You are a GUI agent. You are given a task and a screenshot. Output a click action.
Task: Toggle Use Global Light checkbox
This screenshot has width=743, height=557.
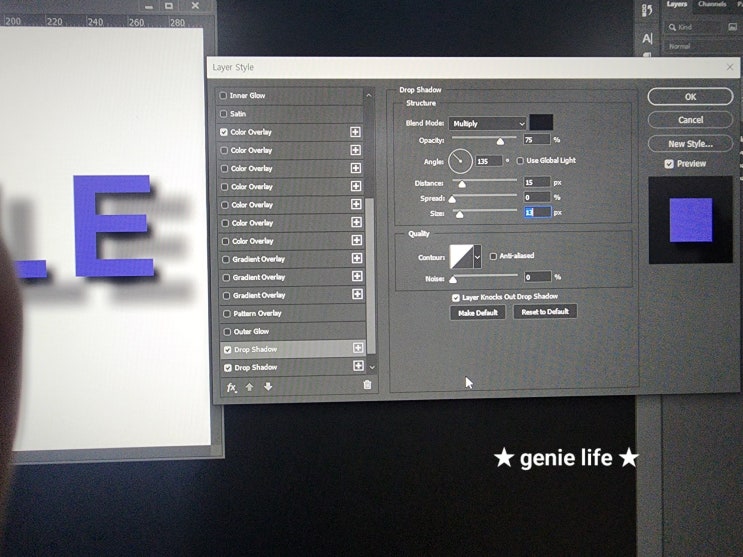pyautogui.click(x=520, y=161)
